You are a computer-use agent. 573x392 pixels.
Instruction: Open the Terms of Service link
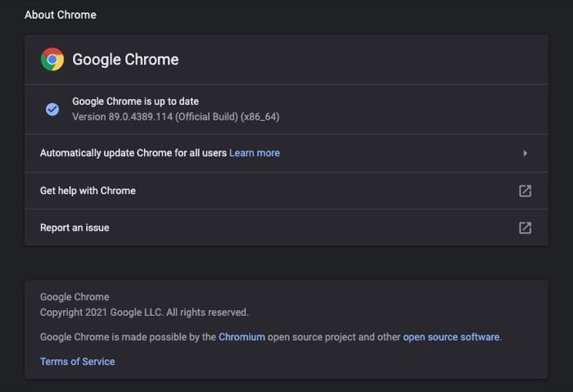pyautogui.click(x=78, y=362)
